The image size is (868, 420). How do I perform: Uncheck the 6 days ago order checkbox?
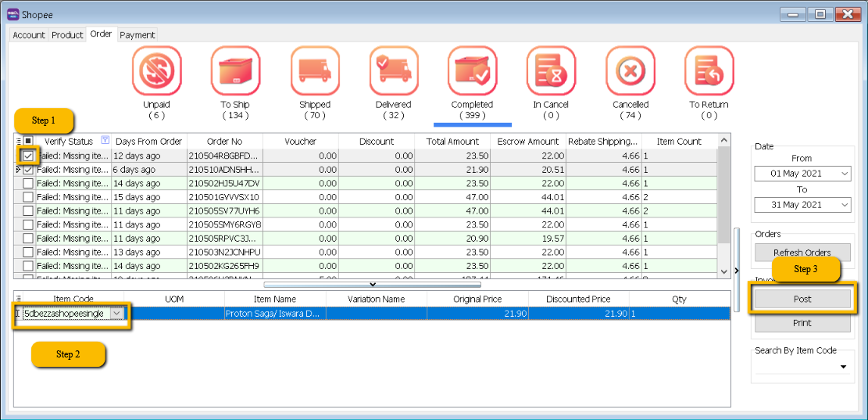coord(28,170)
